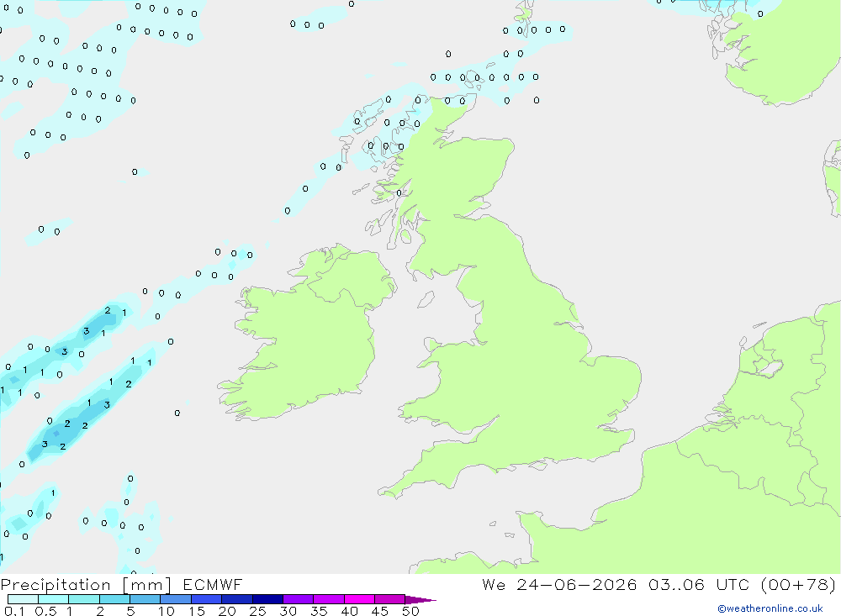Click the '50' legend scale label
This screenshot has width=841, height=616.
point(411,611)
